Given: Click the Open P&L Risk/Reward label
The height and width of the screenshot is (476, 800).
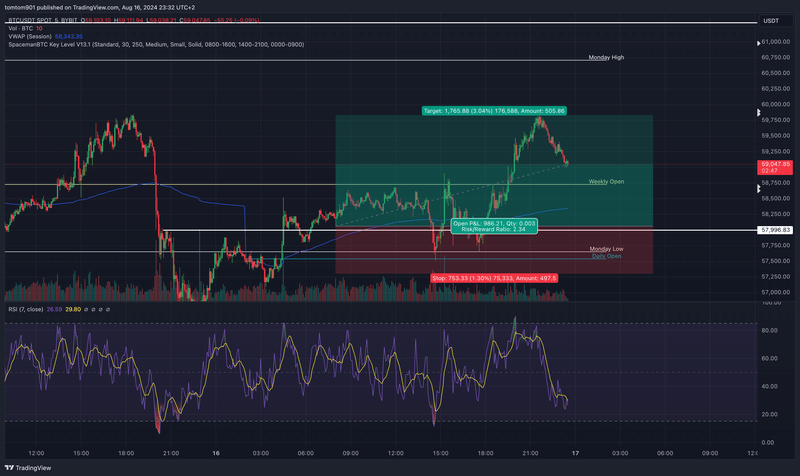Looking at the screenshot, I should point(494,226).
